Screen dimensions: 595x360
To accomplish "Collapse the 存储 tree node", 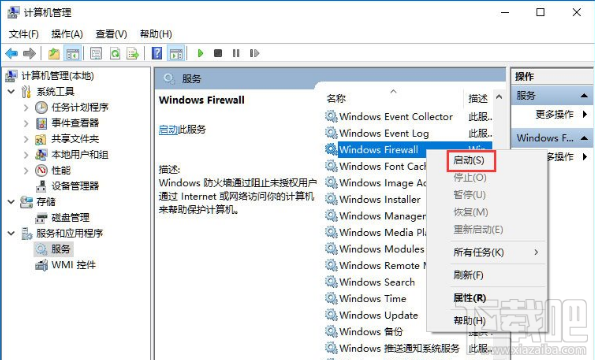I will click(x=11, y=202).
